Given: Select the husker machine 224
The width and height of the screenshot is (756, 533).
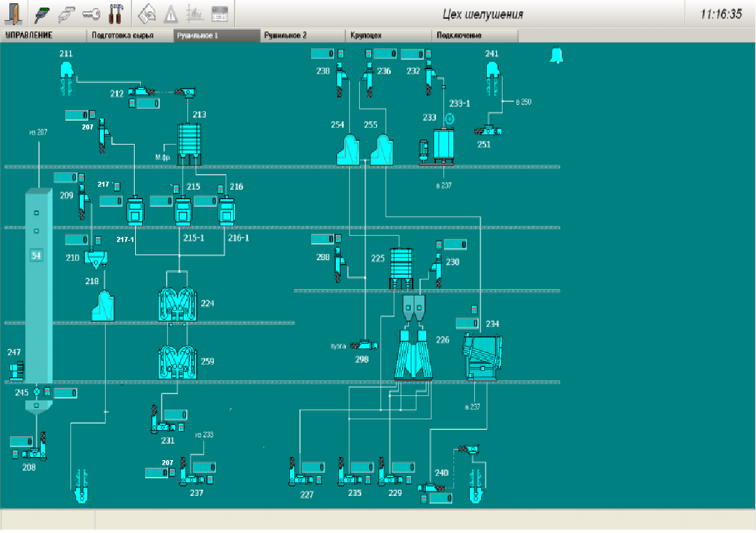Looking at the screenshot, I should point(178,305).
